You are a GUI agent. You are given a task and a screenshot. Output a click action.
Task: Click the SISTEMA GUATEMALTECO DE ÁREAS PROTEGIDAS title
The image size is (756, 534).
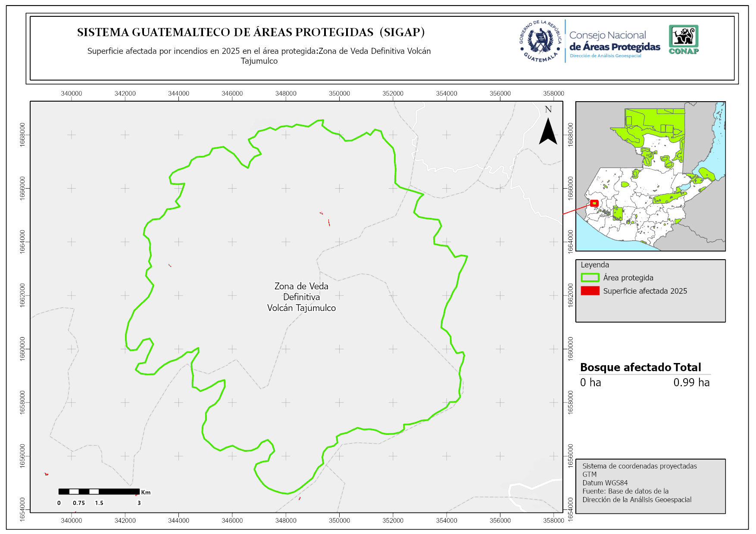pos(251,32)
